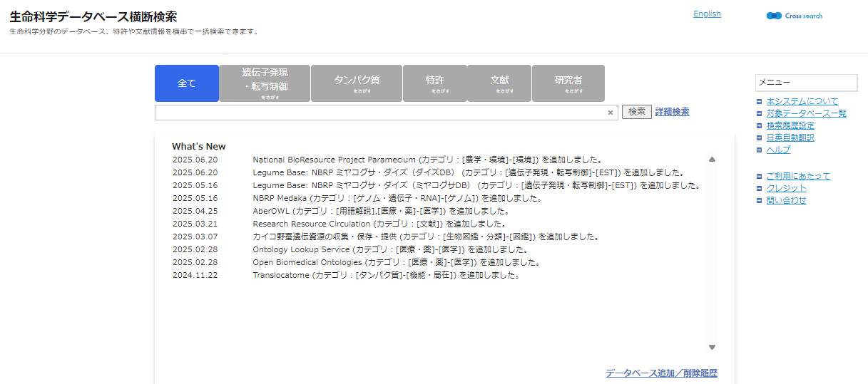Open the 研究者 tab

coord(568,83)
